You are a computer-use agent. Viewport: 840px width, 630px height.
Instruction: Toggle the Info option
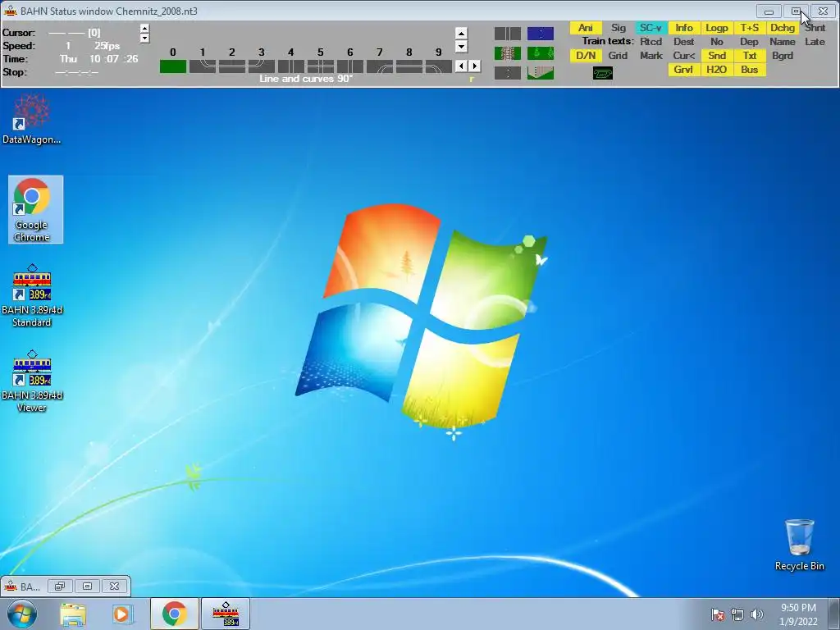(x=684, y=28)
